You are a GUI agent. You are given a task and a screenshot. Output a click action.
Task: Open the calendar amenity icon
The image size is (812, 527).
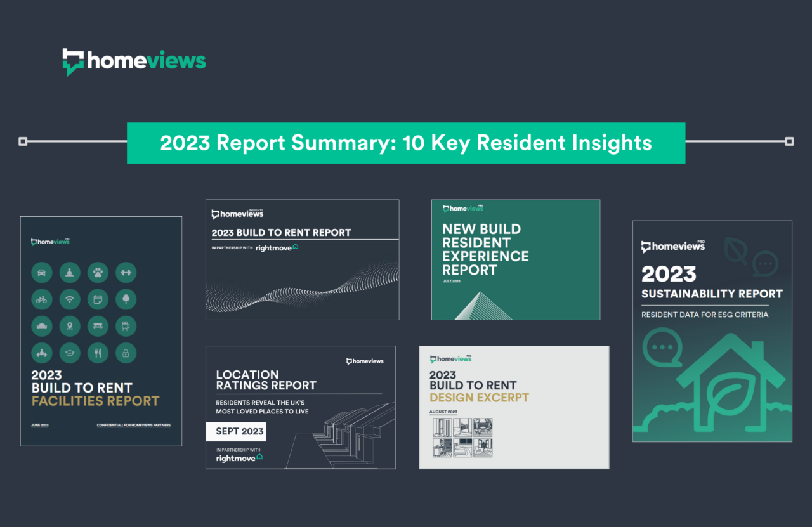pos(98,299)
